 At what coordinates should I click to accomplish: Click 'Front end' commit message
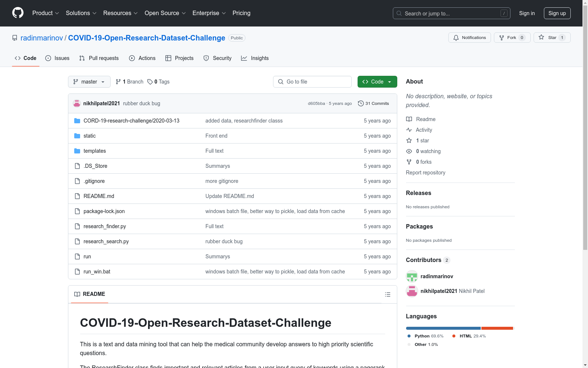pyautogui.click(x=216, y=136)
